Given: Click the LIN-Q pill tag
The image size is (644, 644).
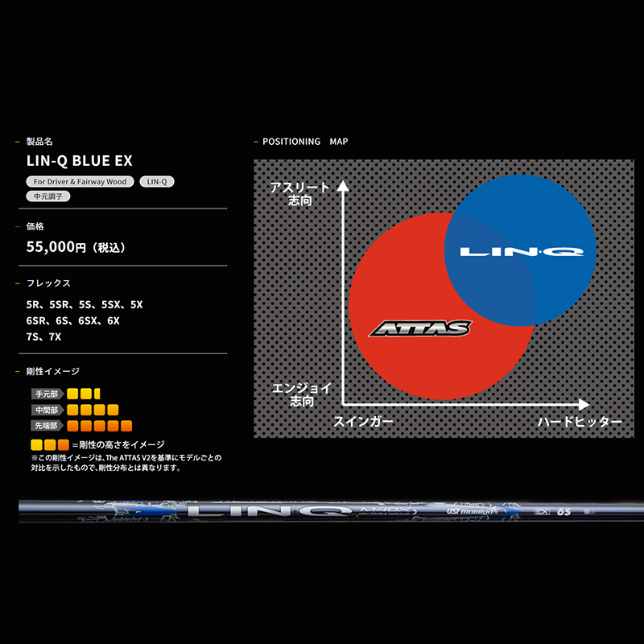Looking at the screenshot, I should coord(157,182).
